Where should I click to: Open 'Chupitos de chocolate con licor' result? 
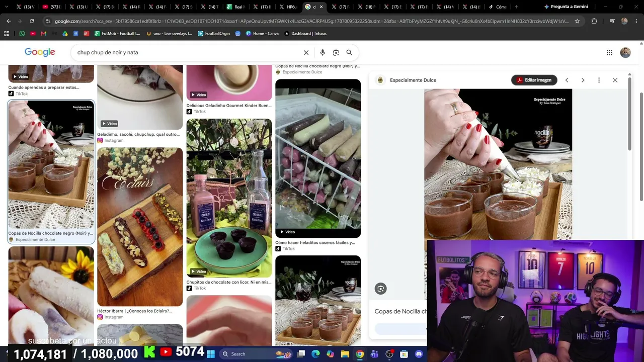(x=229, y=283)
